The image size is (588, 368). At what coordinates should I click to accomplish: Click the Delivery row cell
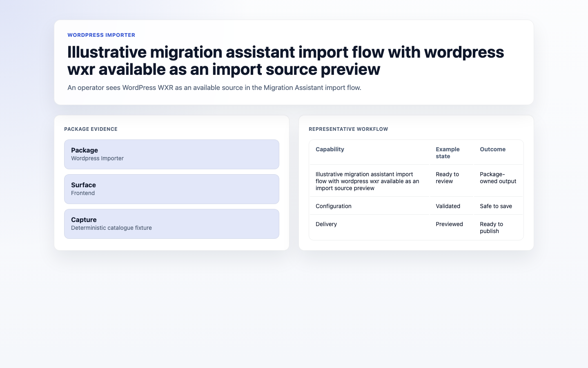(369, 227)
